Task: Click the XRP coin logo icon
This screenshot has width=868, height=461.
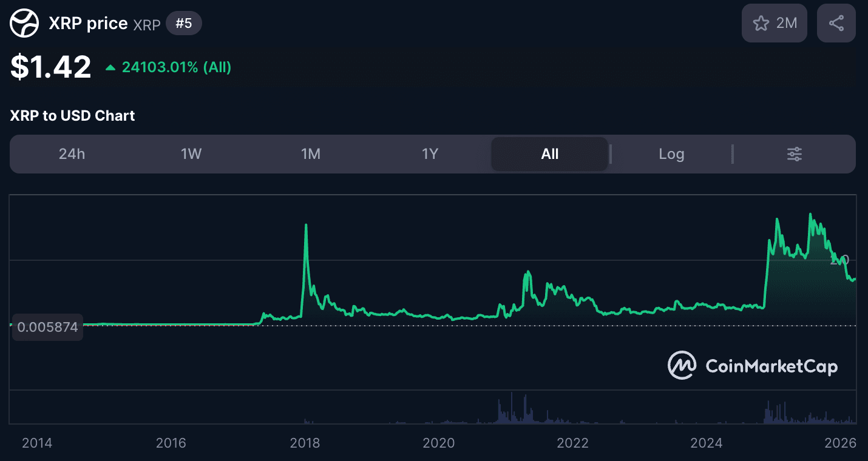Action: pyautogui.click(x=24, y=24)
